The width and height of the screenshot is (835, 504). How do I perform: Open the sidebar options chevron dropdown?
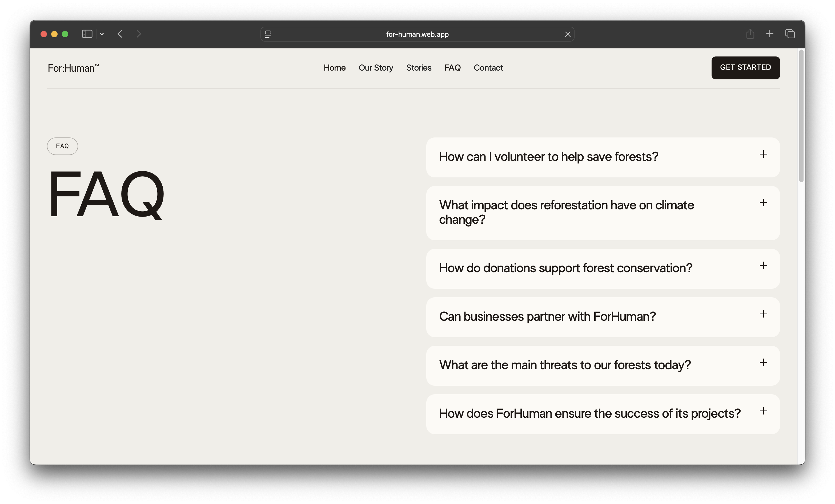point(102,34)
